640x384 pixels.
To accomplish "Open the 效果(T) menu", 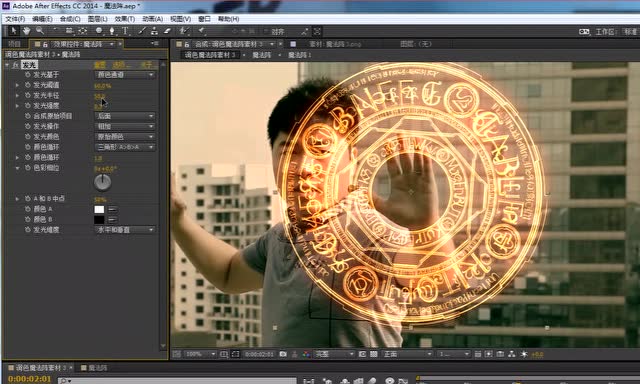I will click(124, 19).
